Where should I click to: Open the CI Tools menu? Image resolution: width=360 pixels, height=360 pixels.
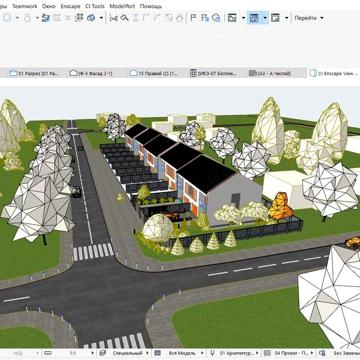point(95,6)
